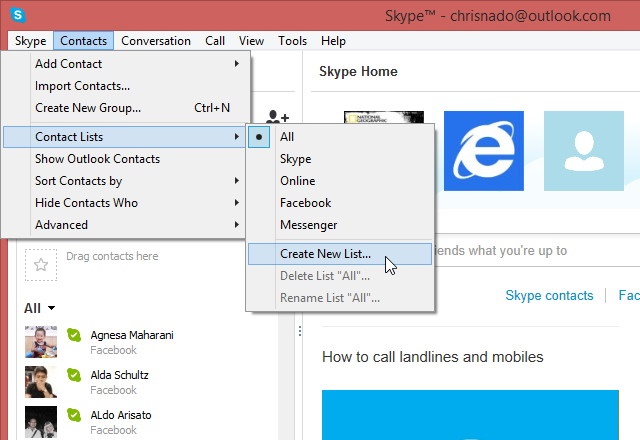This screenshot has width=640, height=440.
Task: Close the Contacts menu in menu bar
Action: [83, 41]
